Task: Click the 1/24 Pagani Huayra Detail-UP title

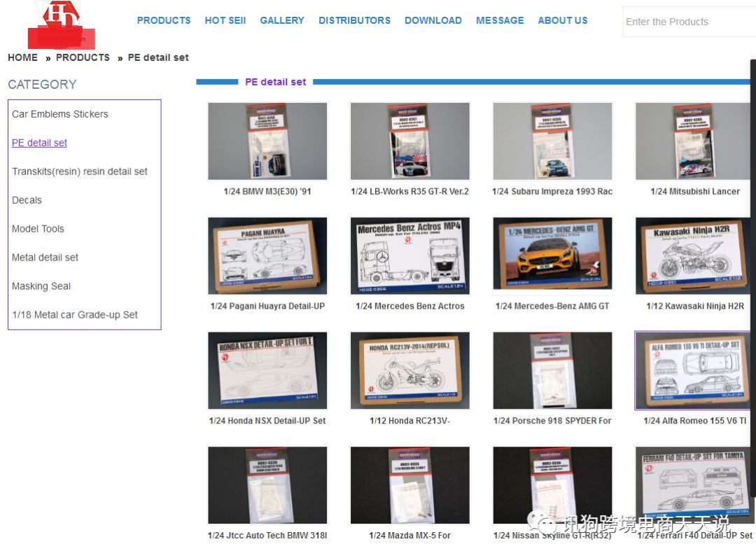Action: (267, 306)
